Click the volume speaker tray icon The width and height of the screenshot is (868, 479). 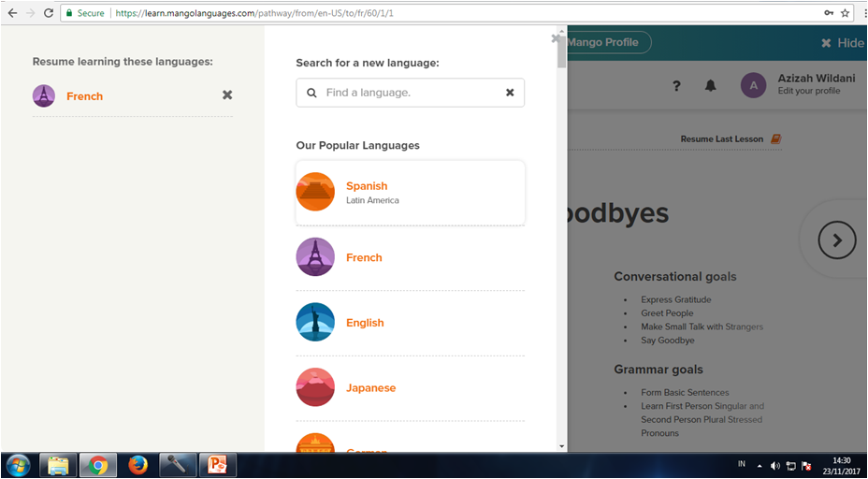tap(775, 466)
